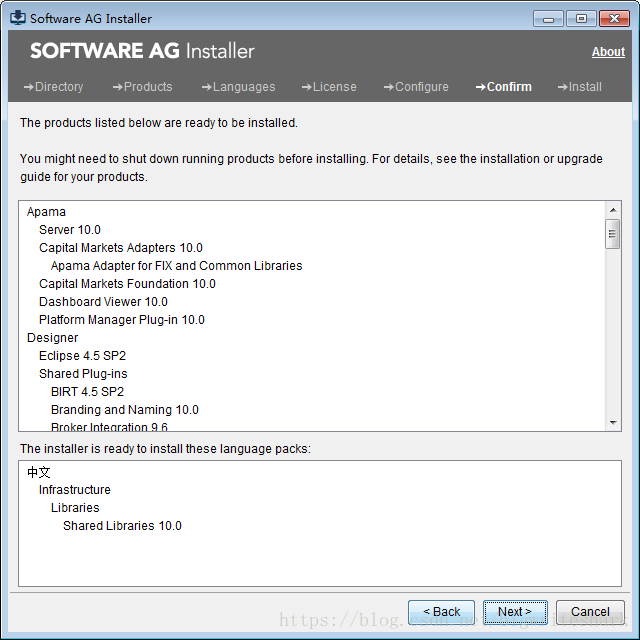Screen dimensions: 640x640
Task: Click the Software AG Installer title bar icon
Action: 18,18
